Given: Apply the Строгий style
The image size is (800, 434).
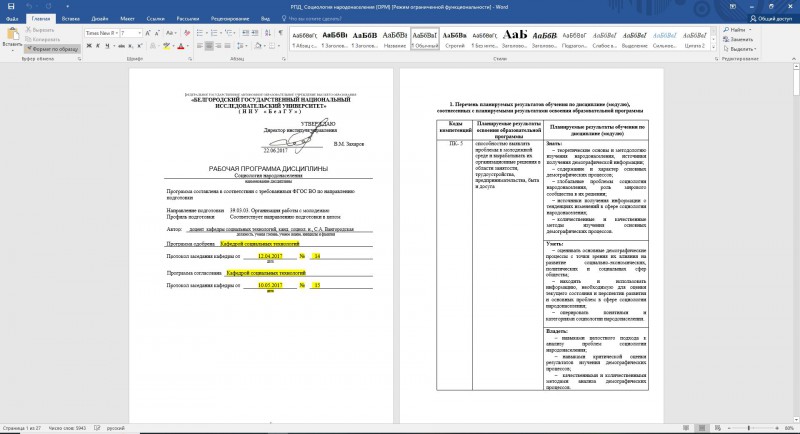Looking at the screenshot, I should 455,39.
